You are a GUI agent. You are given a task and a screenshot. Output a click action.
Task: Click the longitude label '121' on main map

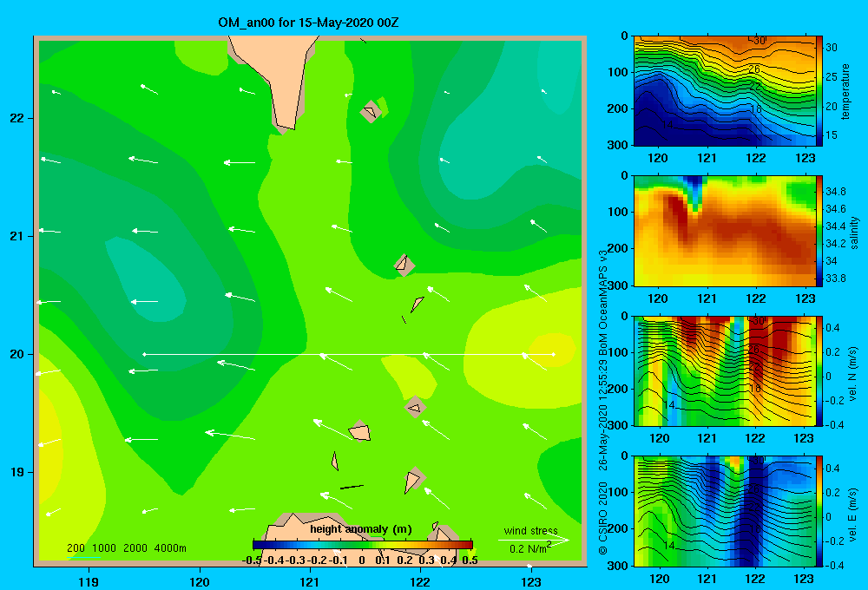pyautogui.click(x=310, y=581)
